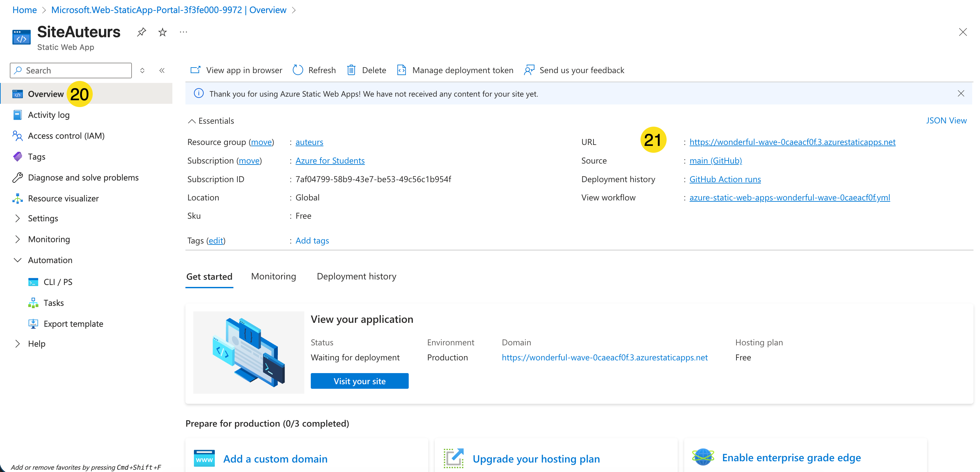Refresh the static web app overview
Screen dimensions: 980x472
(314, 70)
